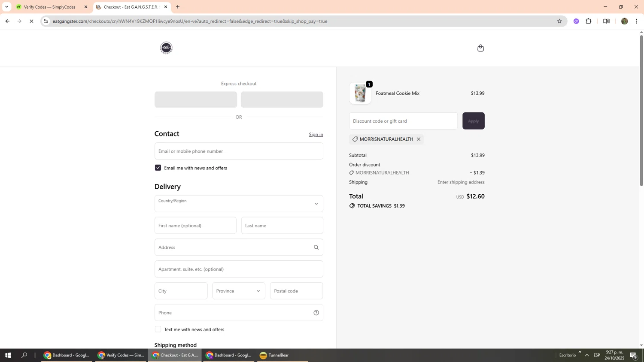Check Text me with news and offers
Viewport: 644px width, 362px height.
pos(158,329)
